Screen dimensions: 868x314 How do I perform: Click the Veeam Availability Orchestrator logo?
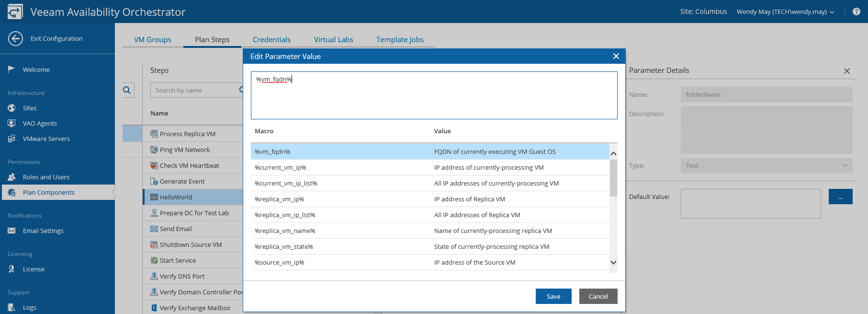click(x=15, y=12)
